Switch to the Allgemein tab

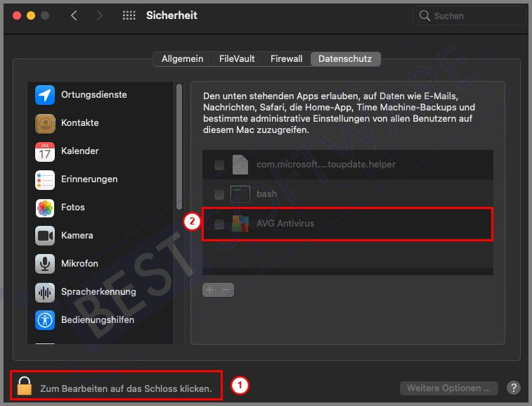(x=182, y=59)
